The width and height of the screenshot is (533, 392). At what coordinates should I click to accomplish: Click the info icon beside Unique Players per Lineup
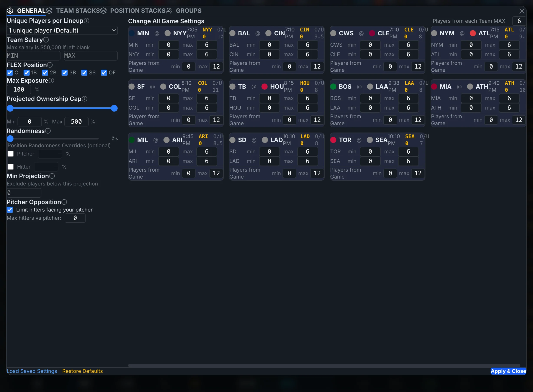point(87,21)
